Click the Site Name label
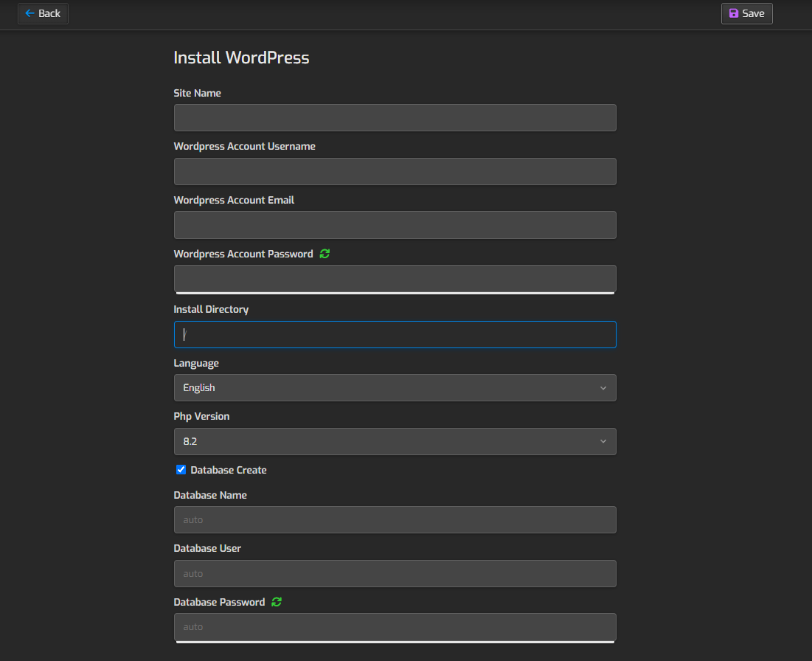The image size is (812, 661). point(198,93)
